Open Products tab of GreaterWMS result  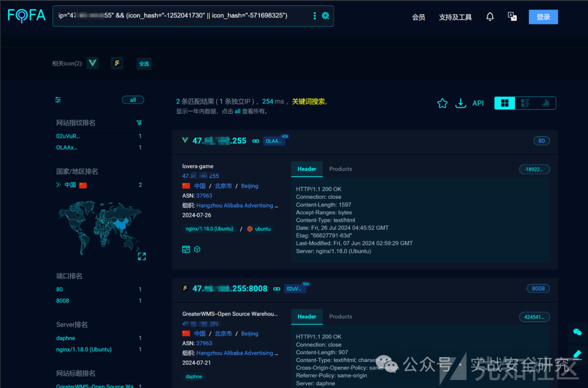(x=340, y=317)
